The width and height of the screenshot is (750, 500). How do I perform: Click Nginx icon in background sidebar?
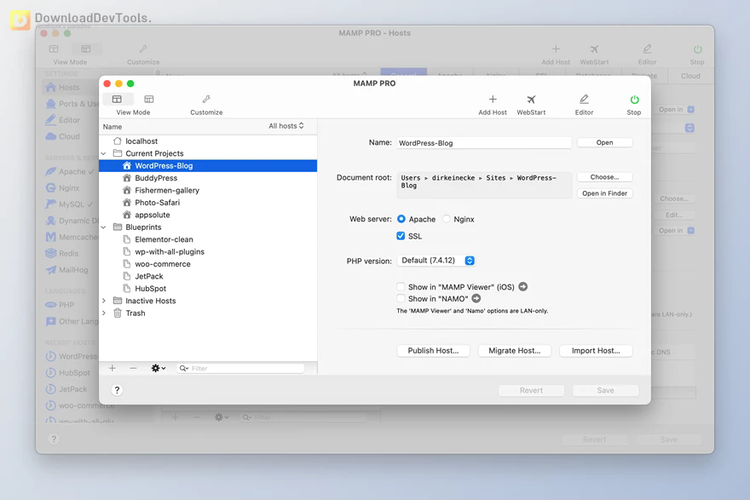click(51, 188)
